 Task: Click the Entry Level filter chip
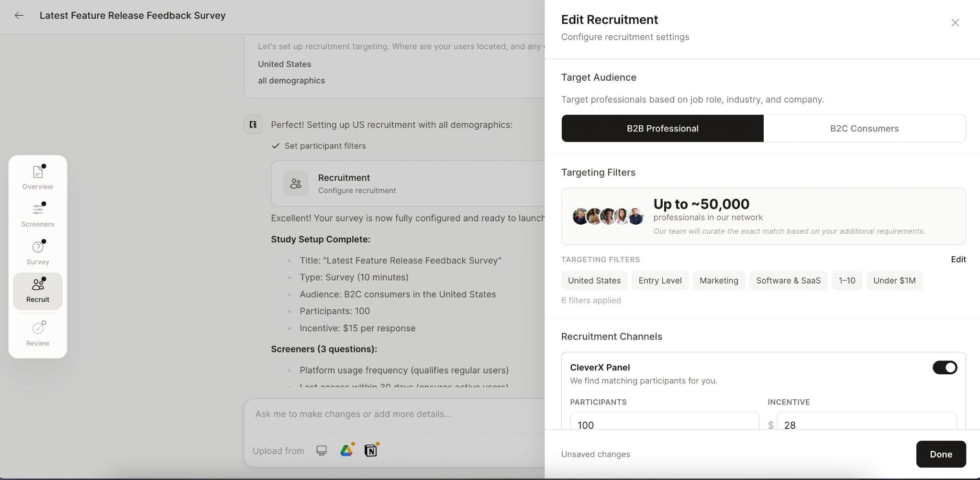pos(660,281)
